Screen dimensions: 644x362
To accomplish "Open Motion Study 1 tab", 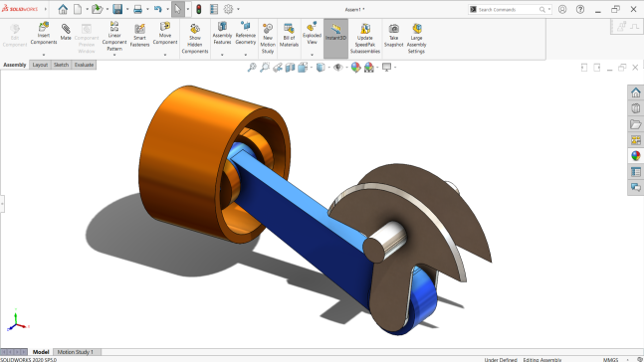I will tap(76, 352).
